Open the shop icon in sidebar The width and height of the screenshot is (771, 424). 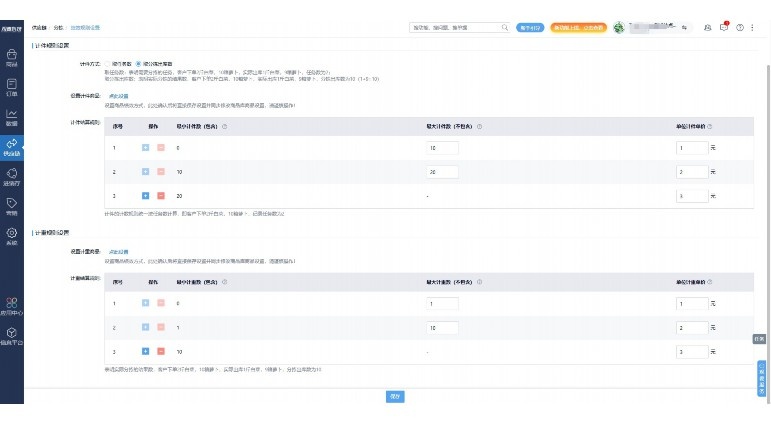(11, 57)
